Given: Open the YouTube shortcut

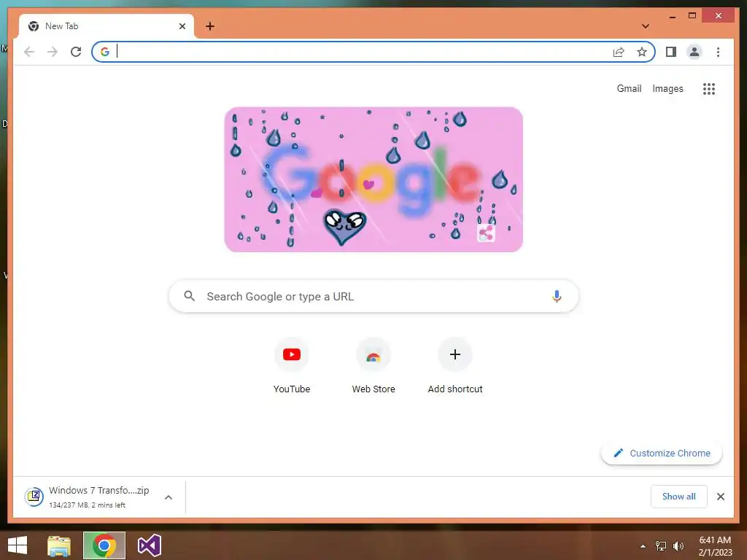Looking at the screenshot, I should (x=292, y=366).
